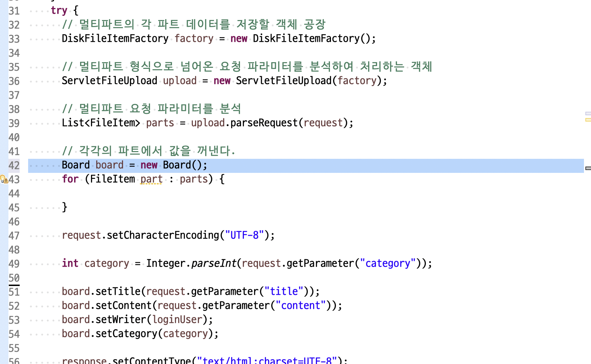This screenshot has width=591, height=364.
Task: Jump to lavender annotation marker in overview ruler
Action: 588,113
